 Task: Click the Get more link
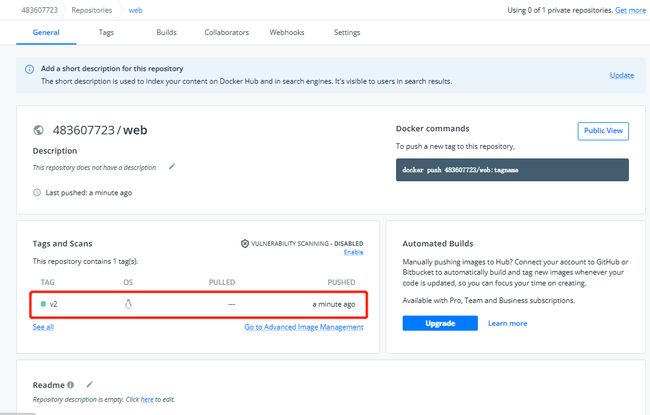point(630,10)
